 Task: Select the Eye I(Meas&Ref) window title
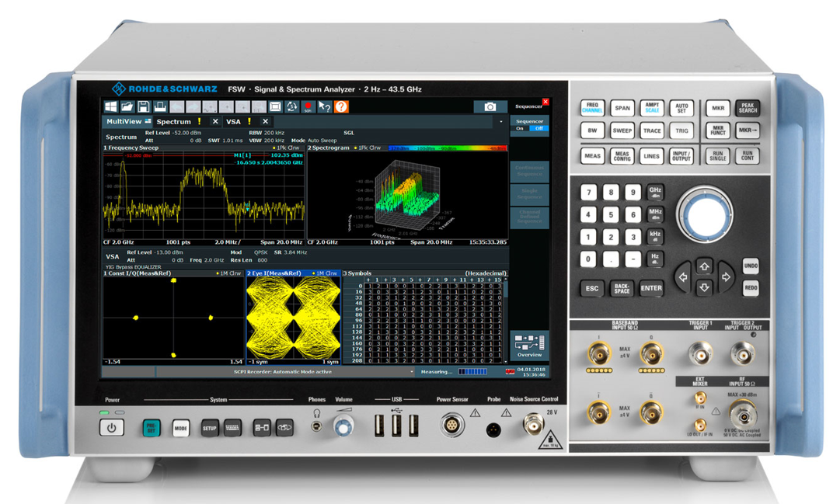tap(274, 273)
